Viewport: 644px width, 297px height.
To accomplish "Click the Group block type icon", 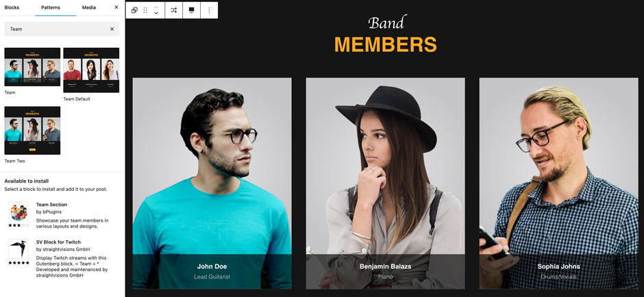I will coord(134,10).
